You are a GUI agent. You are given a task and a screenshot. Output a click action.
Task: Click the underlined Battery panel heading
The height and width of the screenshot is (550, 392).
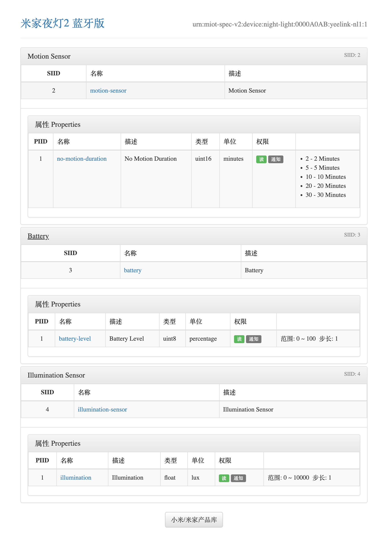38,236
